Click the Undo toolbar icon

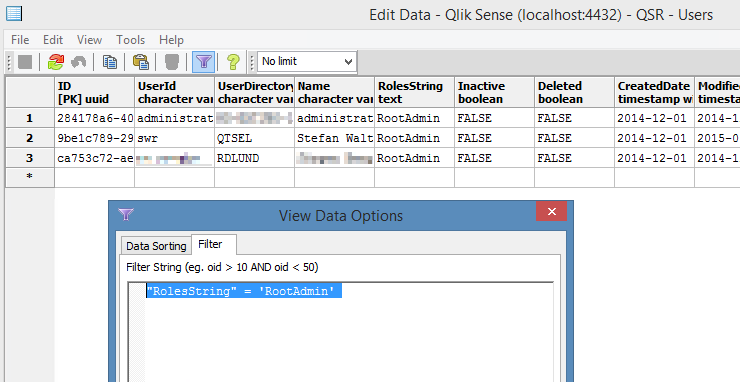tap(78, 62)
